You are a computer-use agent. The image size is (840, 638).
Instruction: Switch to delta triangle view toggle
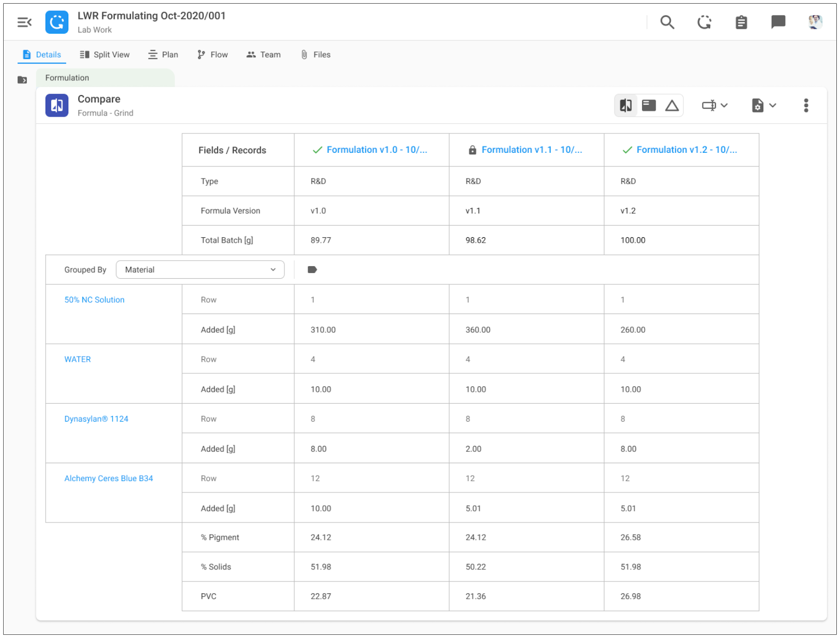tap(672, 106)
